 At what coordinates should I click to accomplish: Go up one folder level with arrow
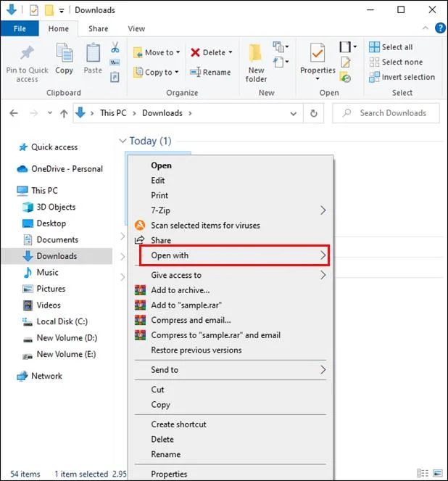tap(63, 113)
